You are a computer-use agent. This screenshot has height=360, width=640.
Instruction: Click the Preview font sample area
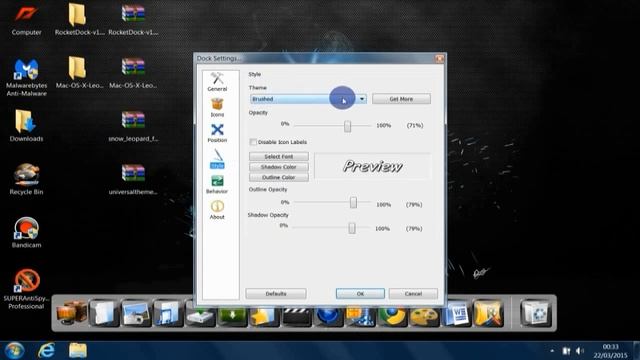click(x=373, y=166)
